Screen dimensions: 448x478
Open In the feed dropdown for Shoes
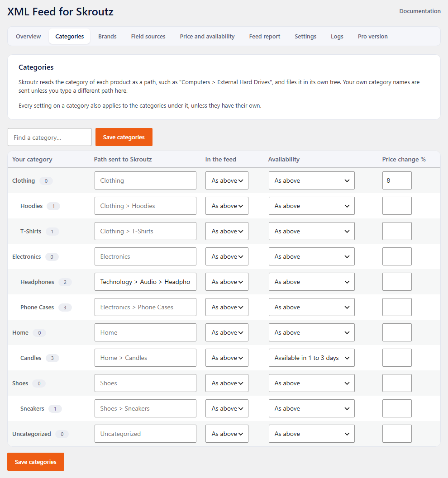tap(227, 383)
